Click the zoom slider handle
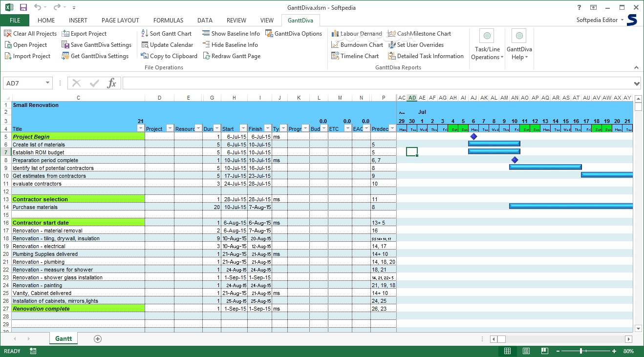Screen dimensions: 644x357 [580, 351]
